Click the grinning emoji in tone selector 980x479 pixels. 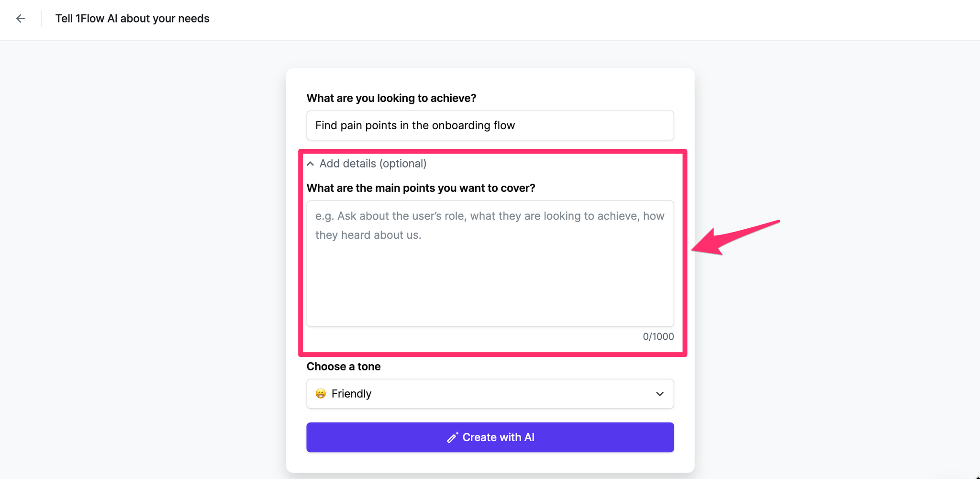pyautogui.click(x=321, y=394)
